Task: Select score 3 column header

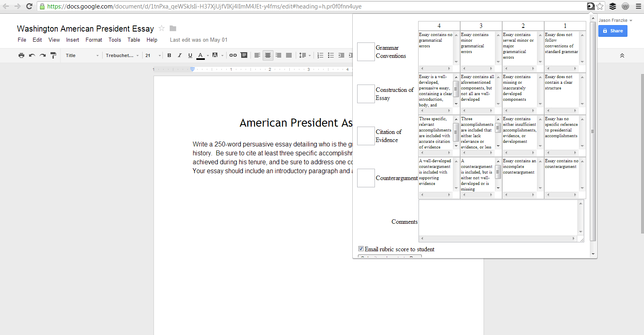Action: 481,25
